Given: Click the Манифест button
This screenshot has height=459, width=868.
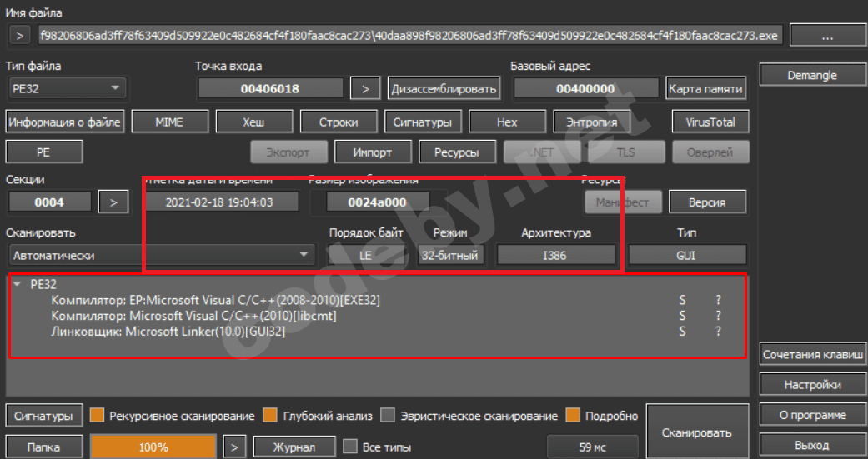Looking at the screenshot, I should pos(623,202).
